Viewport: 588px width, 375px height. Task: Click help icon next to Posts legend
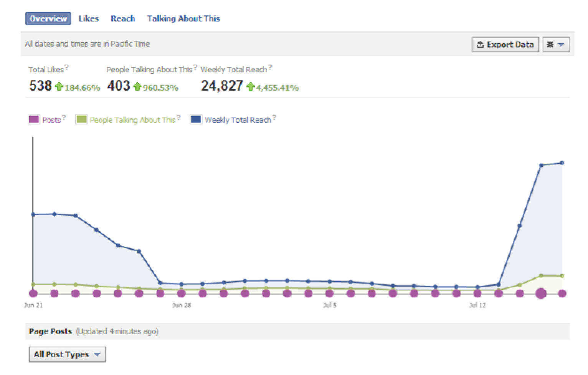(x=64, y=118)
